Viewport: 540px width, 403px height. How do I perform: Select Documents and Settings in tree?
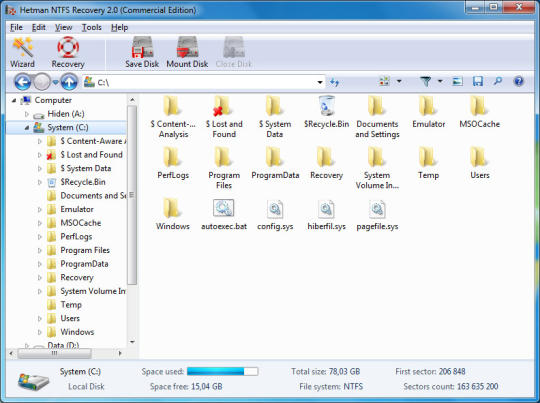[x=93, y=196]
